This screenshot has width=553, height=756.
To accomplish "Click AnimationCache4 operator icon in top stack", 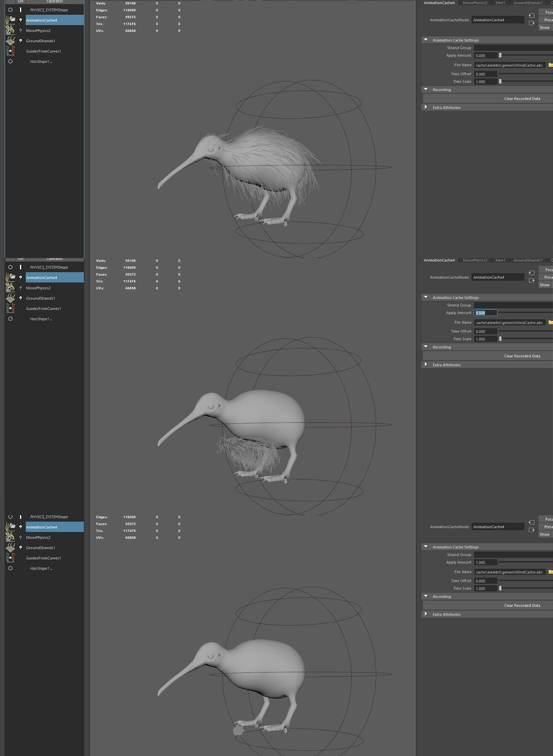I will pos(10,20).
